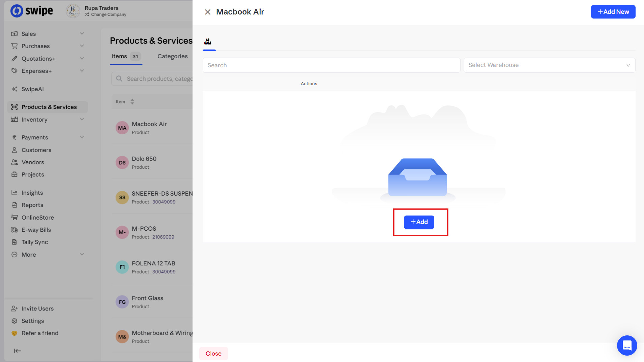The height and width of the screenshot is (362, 644).
Task: Click the Vendors people icon
Action: click(x=14, y=162)
